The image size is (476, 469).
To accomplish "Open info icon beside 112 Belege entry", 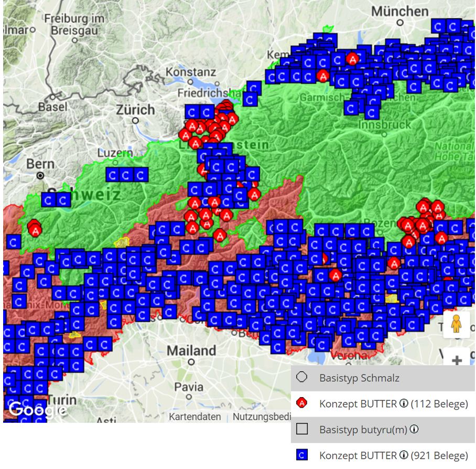I will 403,403.
